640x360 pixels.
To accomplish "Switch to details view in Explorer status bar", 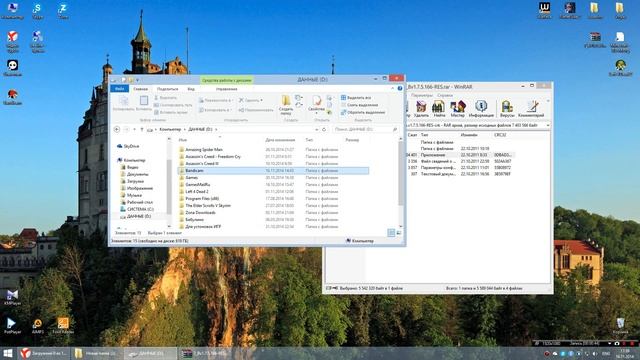I will [391, 233].
